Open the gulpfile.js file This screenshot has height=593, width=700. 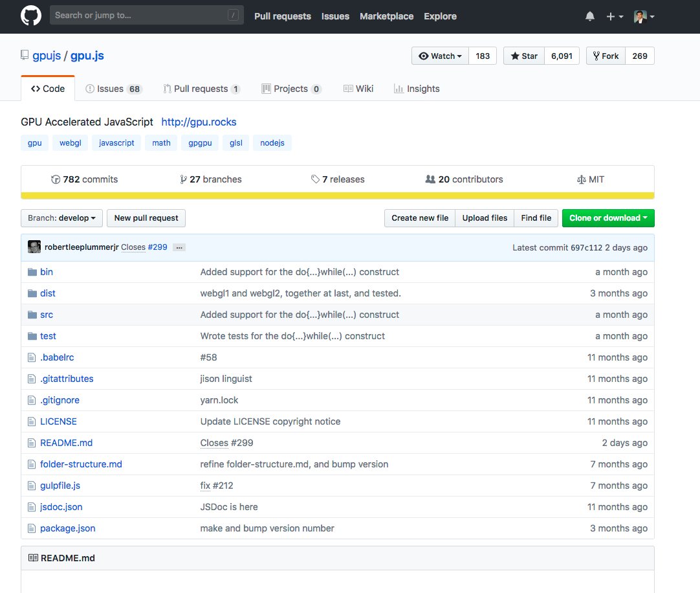click(x=60, y=486)
